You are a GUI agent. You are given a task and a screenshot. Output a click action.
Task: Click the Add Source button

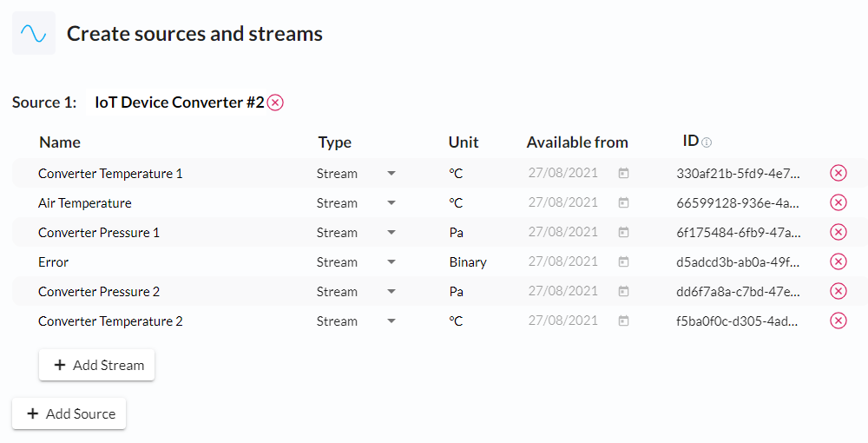tap(69, 413)
